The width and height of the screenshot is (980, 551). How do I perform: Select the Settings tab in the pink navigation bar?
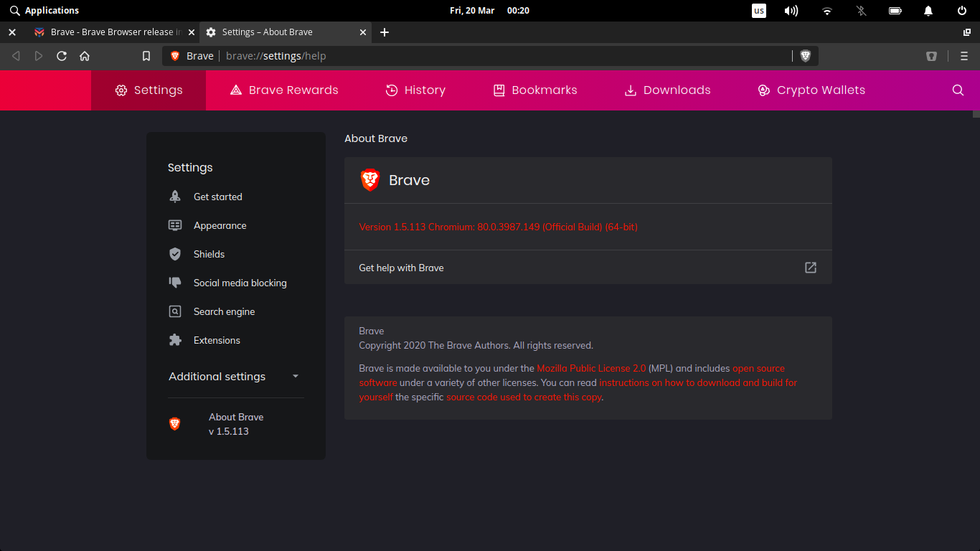(149, 90)
